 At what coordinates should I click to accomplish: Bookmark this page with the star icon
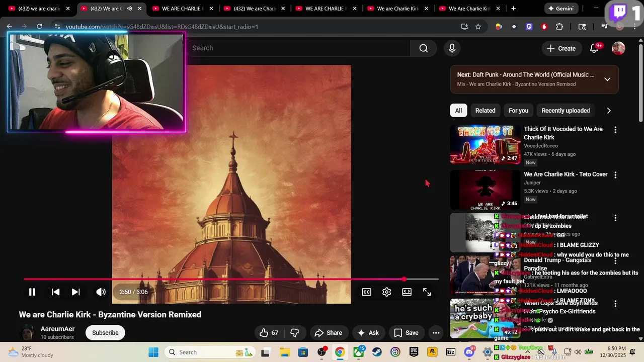click(478, 26)
